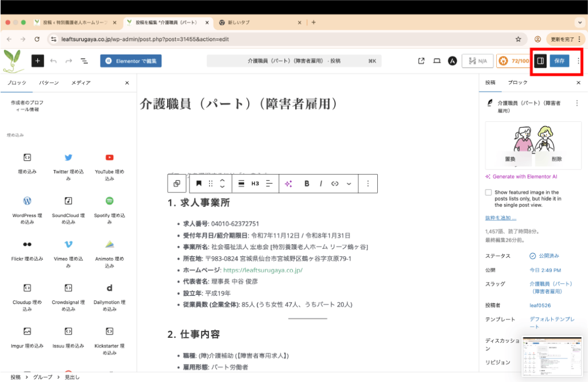Image resolution: width=588 pixels, height=382 pixels.
Task: Expand more rich text options chevron
Action: coord(349,184)
